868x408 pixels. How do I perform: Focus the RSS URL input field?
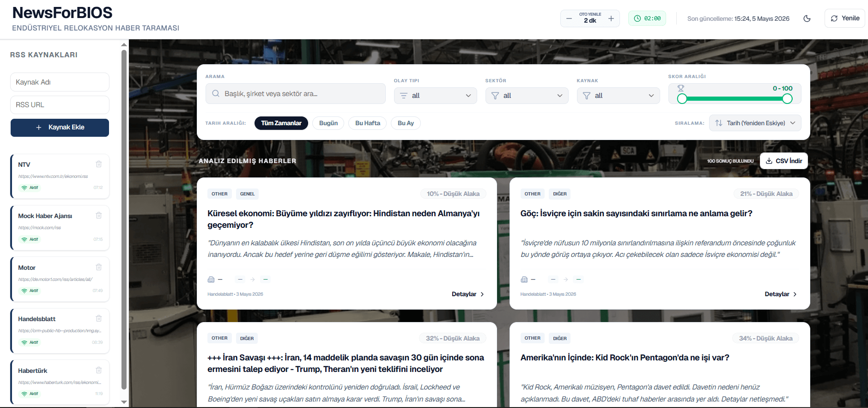coord(60,105)
